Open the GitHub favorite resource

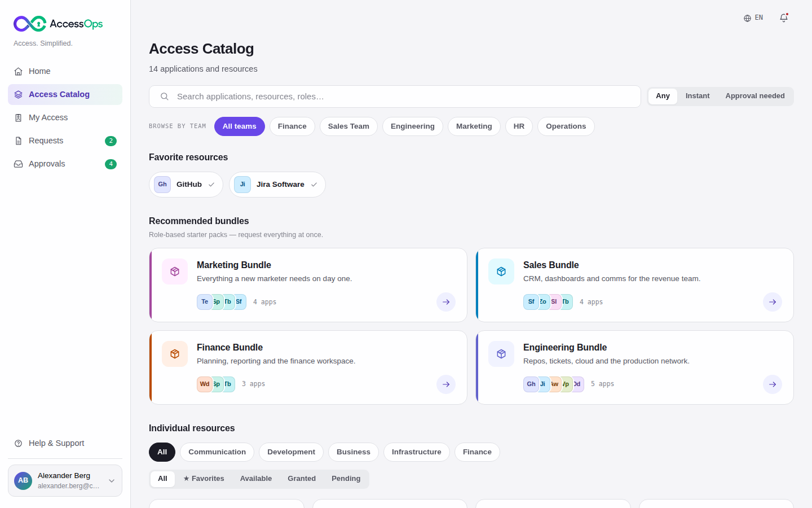click(186, 185)
